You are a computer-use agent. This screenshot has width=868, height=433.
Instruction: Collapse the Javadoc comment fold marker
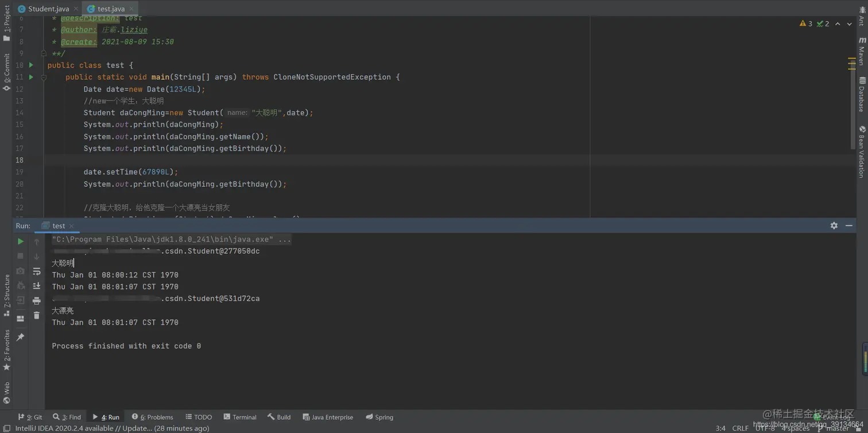[44, 53]
